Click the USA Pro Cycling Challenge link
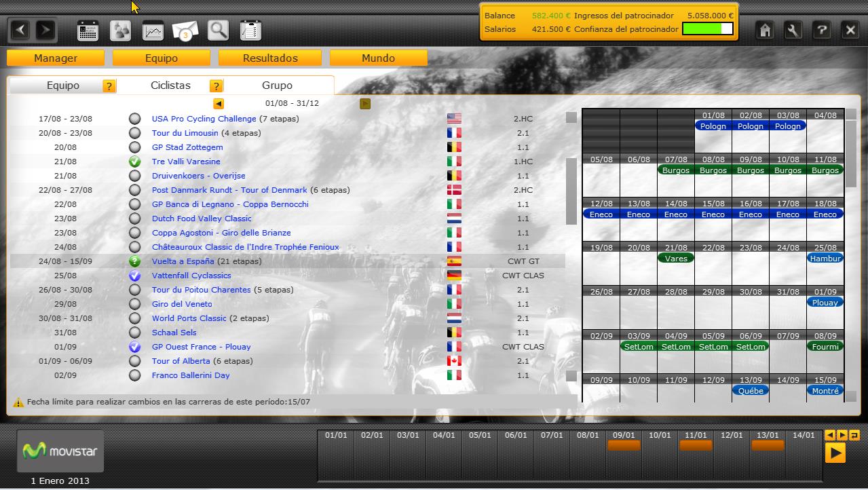This screenshot has width=868, height=490. (204, 119)
